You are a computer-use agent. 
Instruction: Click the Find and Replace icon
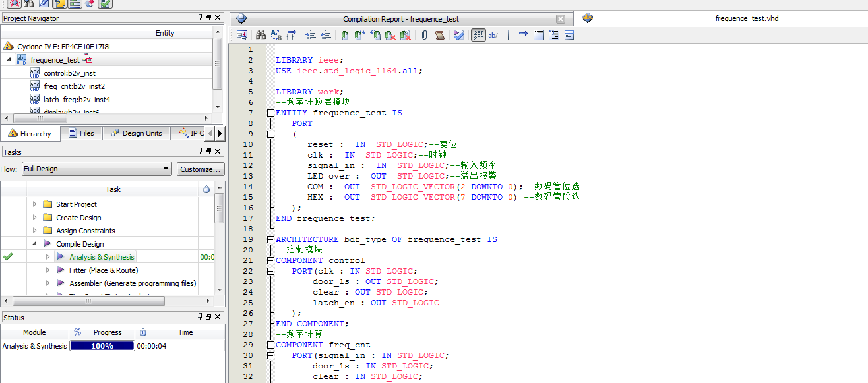point(276,36)
